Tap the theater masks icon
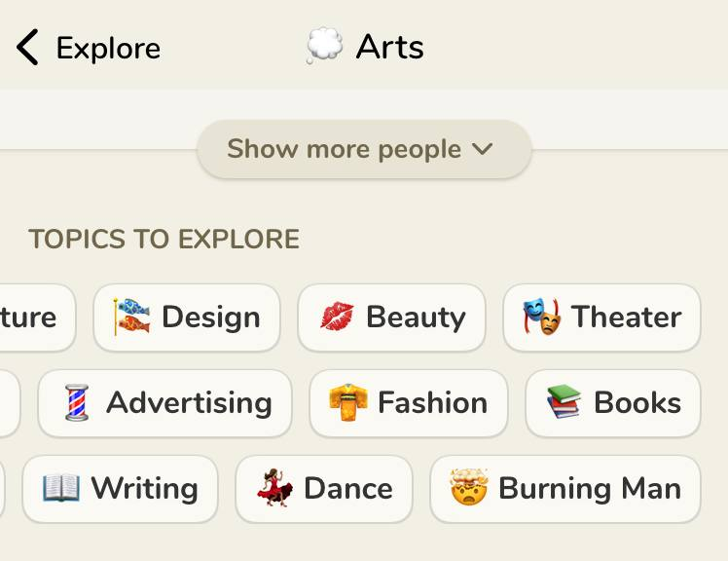 pos(542,317)
